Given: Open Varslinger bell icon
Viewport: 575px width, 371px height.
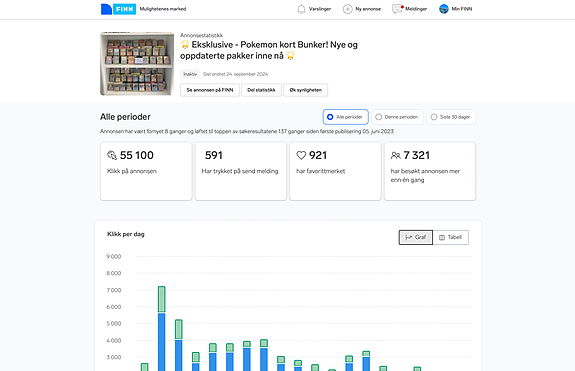Looking at the screenshot, I should tap(301, 9).
